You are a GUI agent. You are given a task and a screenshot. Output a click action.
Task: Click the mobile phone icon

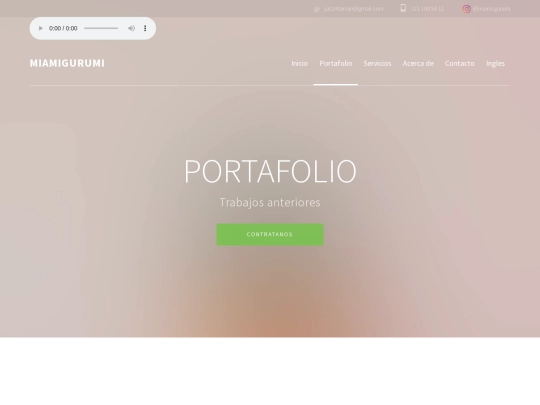(403, 8)
